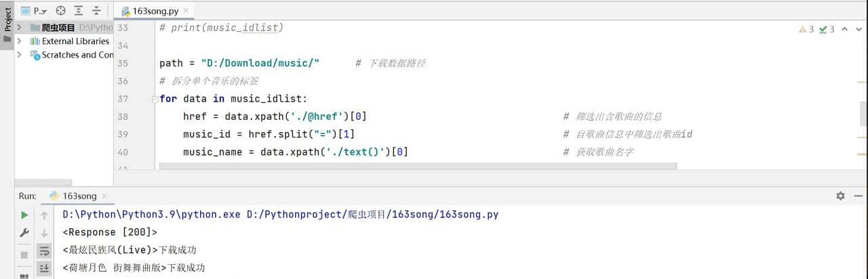Image resolution: width=868 pixels, height=279 pixels.
Task: Rerun 163song with the green play button
Action: (x=24, y=215)
